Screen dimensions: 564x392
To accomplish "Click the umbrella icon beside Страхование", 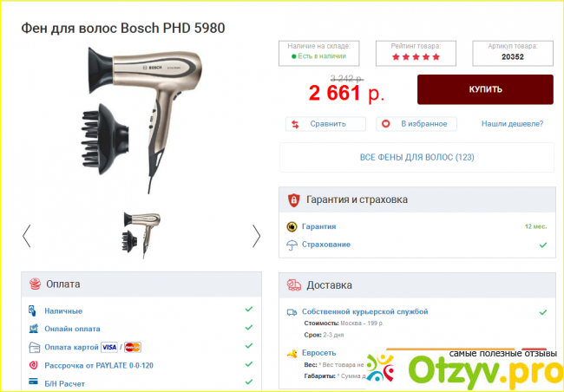I will click(x=292, y=245).
